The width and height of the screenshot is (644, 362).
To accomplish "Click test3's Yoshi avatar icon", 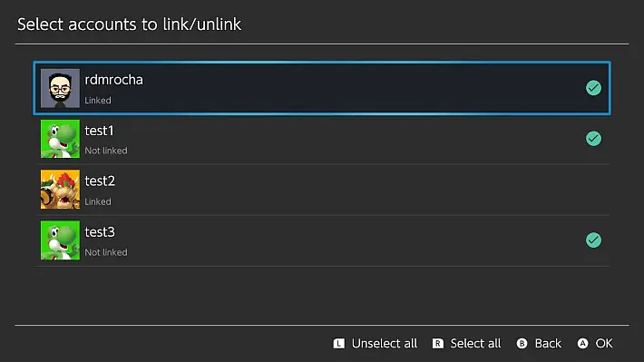I will tap(60, 240).
